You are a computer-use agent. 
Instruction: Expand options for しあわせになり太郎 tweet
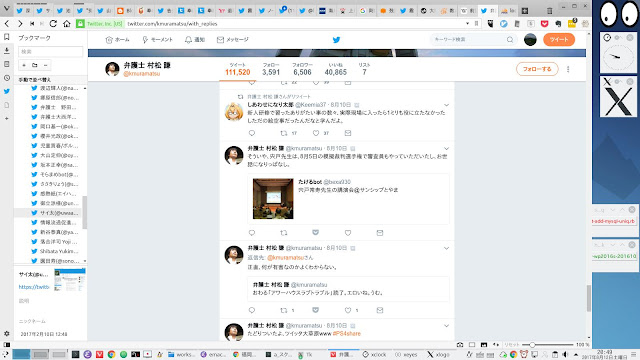pyautogui.click(x=447, y=105)
